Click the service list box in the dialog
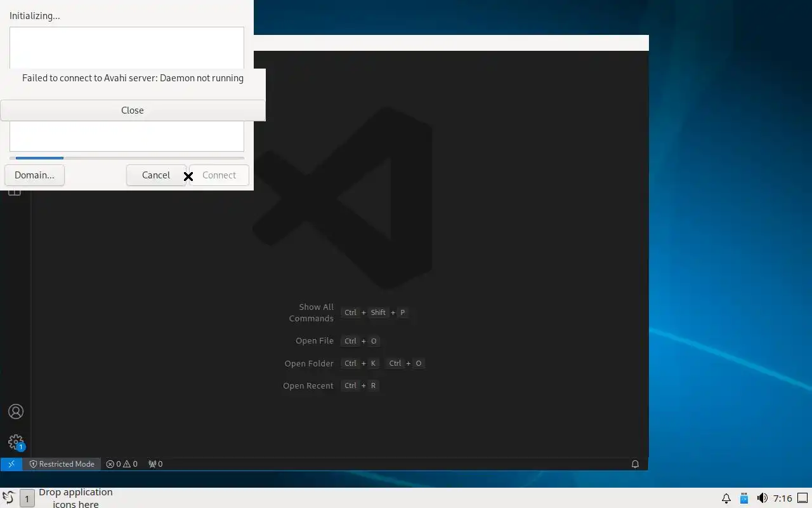812x508 pixels. pos(127,89)
